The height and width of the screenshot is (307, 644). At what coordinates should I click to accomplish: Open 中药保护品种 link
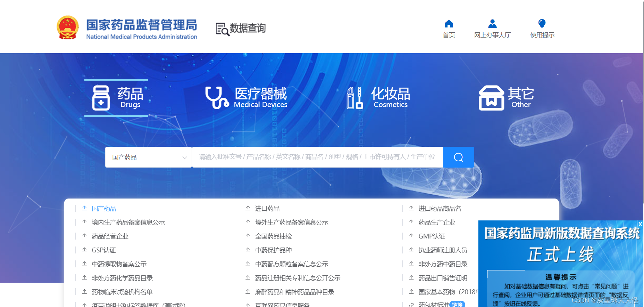point(274,250)
